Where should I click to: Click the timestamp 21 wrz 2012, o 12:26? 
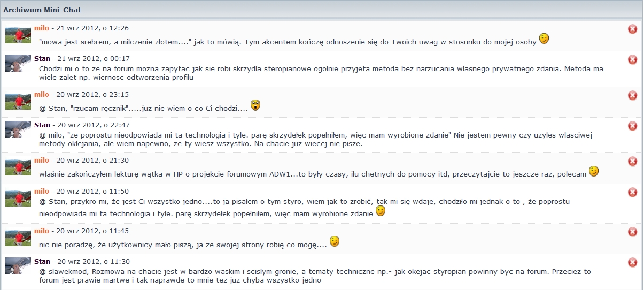93,28
